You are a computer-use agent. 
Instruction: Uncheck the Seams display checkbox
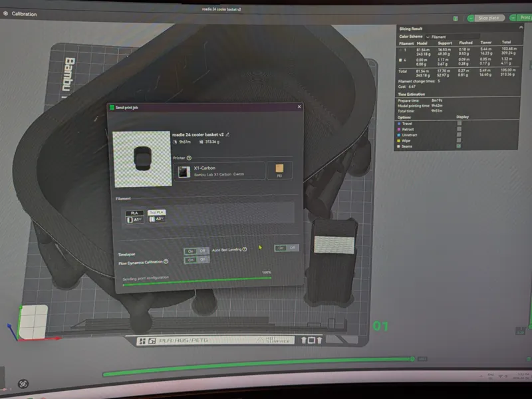pyautogui.click(x=459, y=146)
